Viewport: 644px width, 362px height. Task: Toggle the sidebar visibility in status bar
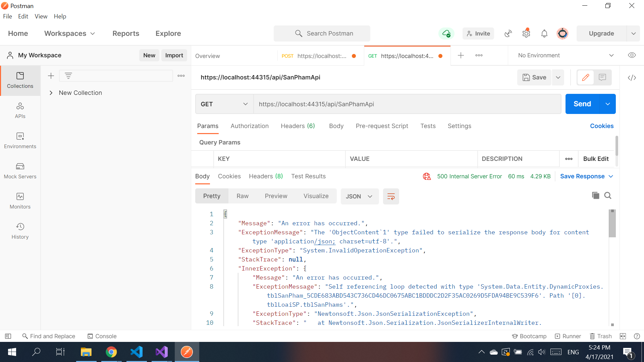[8, 336]
